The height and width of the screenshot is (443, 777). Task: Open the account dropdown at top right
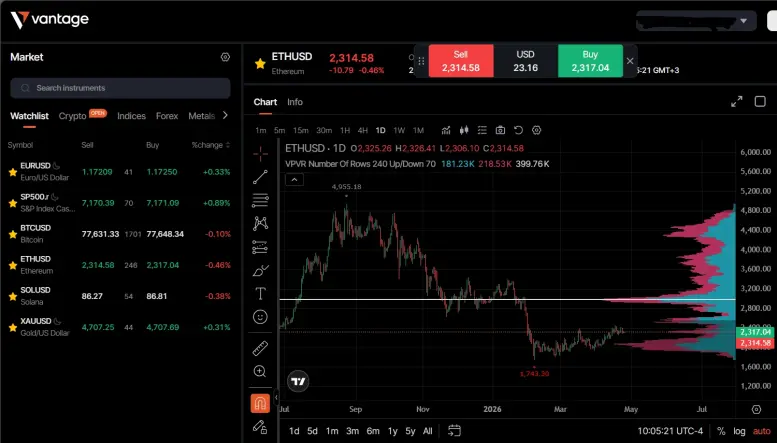696,21
